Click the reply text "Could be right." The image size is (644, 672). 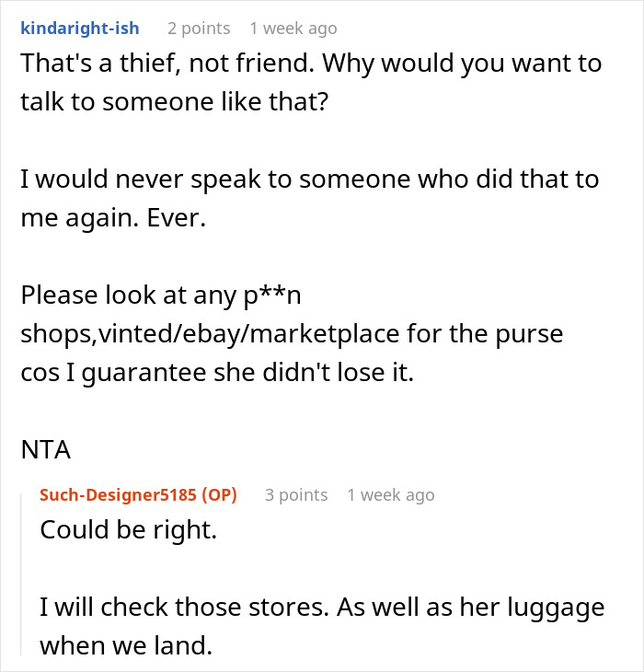pos(129,530)
